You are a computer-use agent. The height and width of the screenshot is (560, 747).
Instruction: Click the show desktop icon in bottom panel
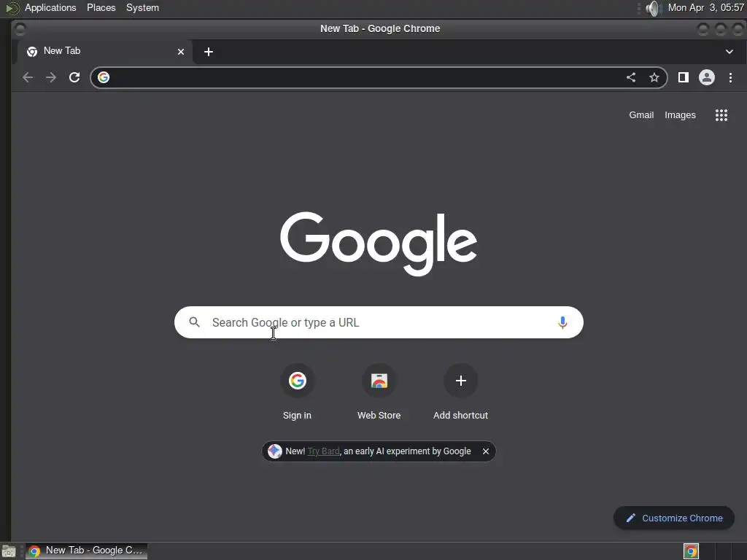pyautogui.click(x=9, y=551)
